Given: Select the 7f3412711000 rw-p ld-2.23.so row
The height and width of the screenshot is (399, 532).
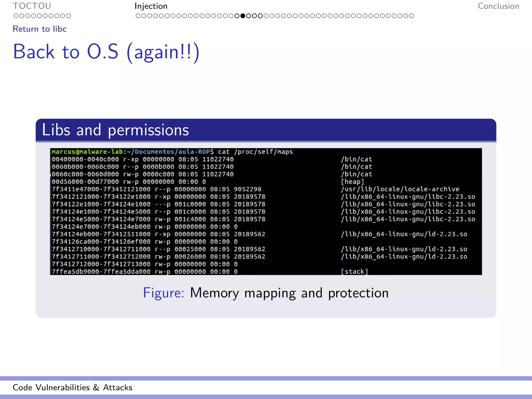Looking at the screenshot, I should point(260,257).
